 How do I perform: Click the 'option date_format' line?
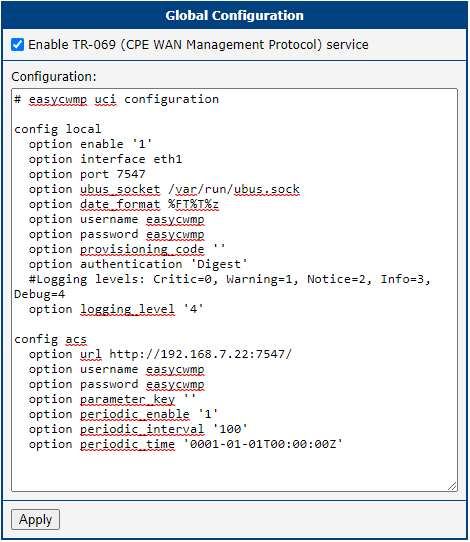click(124, 204)
